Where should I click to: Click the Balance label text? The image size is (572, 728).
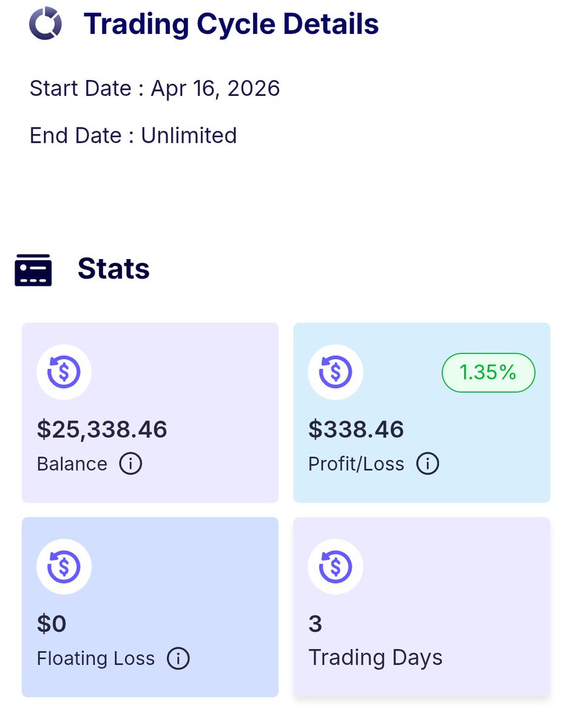click(x=72, y=464)
